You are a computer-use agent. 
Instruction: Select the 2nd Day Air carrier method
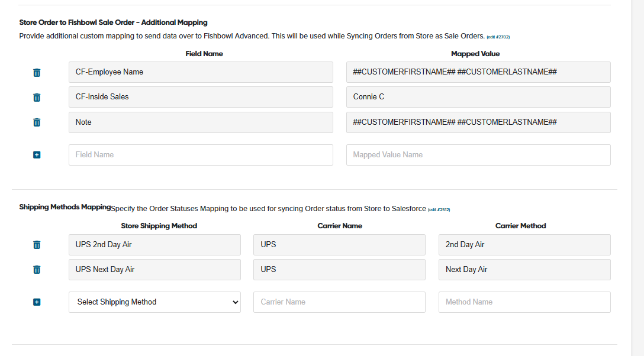click(524, 245)
